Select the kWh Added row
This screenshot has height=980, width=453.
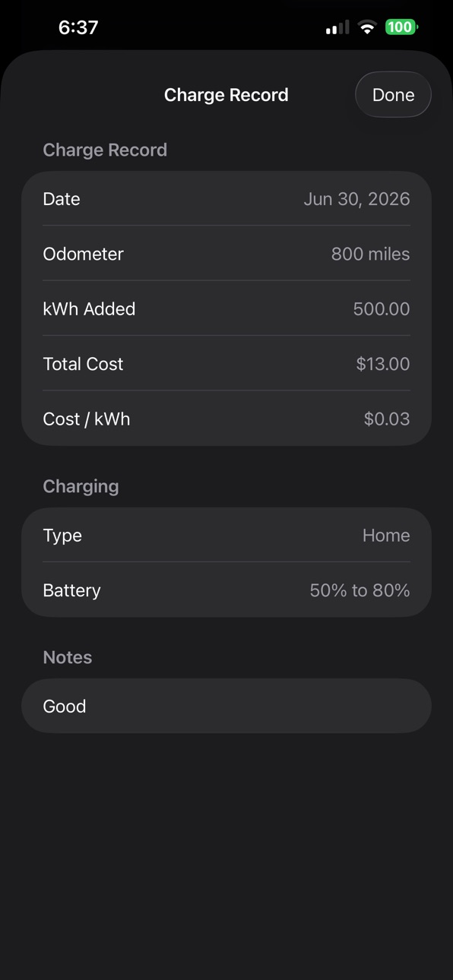[226, 309]
